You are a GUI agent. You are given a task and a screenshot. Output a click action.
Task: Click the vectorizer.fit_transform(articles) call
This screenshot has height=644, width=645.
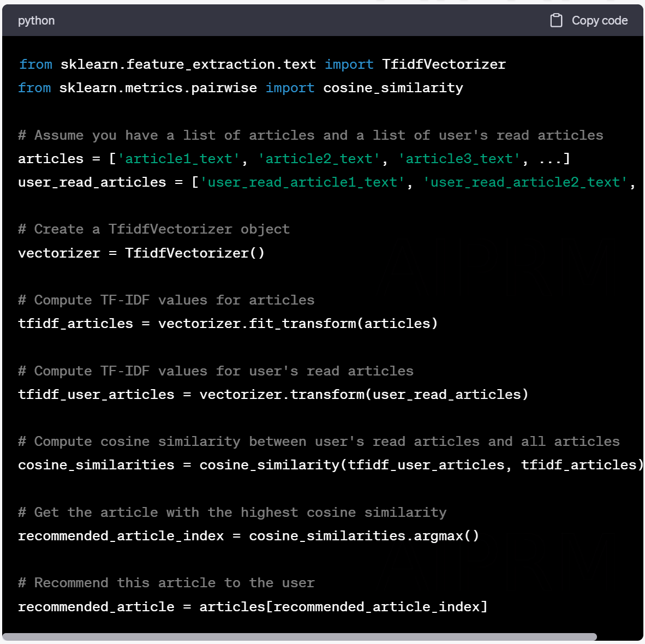(x=298, y=324)
